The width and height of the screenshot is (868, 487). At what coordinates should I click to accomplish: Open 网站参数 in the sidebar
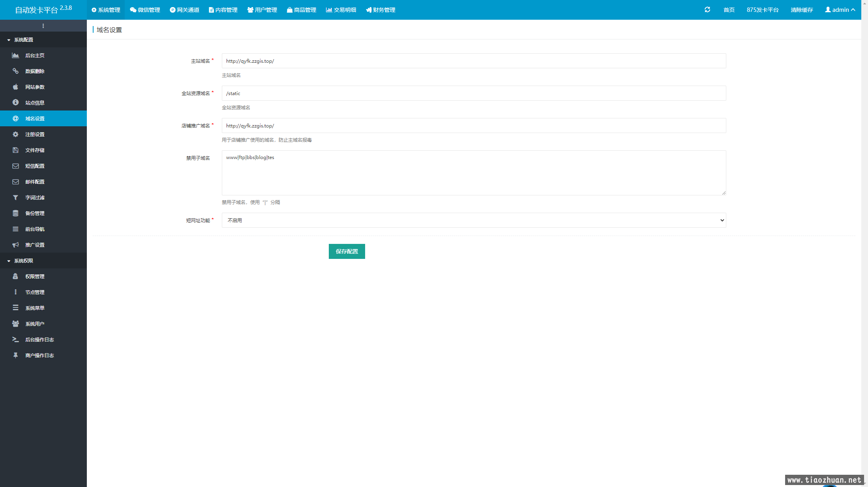(43, 87)
